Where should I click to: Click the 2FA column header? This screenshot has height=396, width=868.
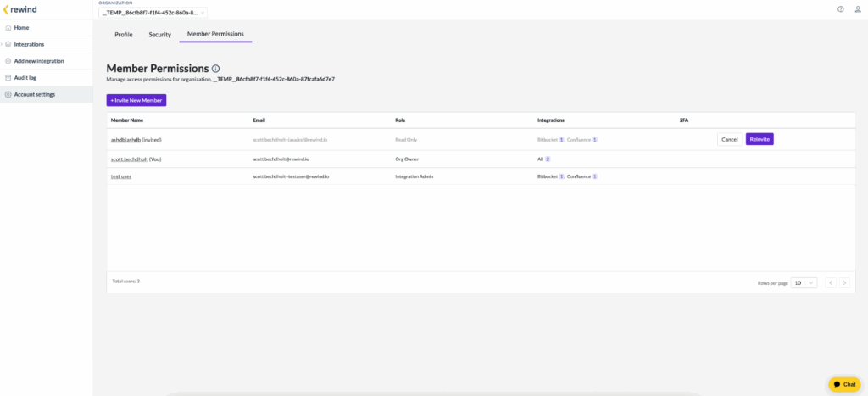pos(684,120)
